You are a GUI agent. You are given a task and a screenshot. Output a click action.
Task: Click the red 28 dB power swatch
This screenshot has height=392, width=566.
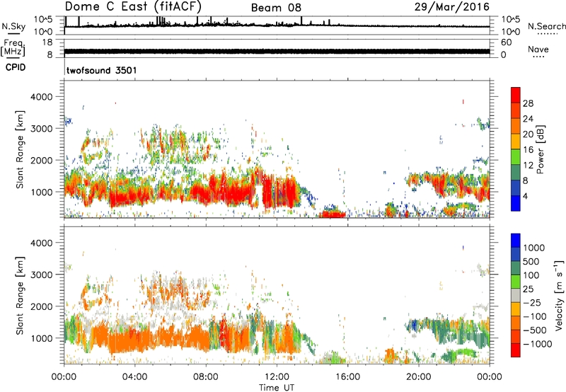point(516,95)
